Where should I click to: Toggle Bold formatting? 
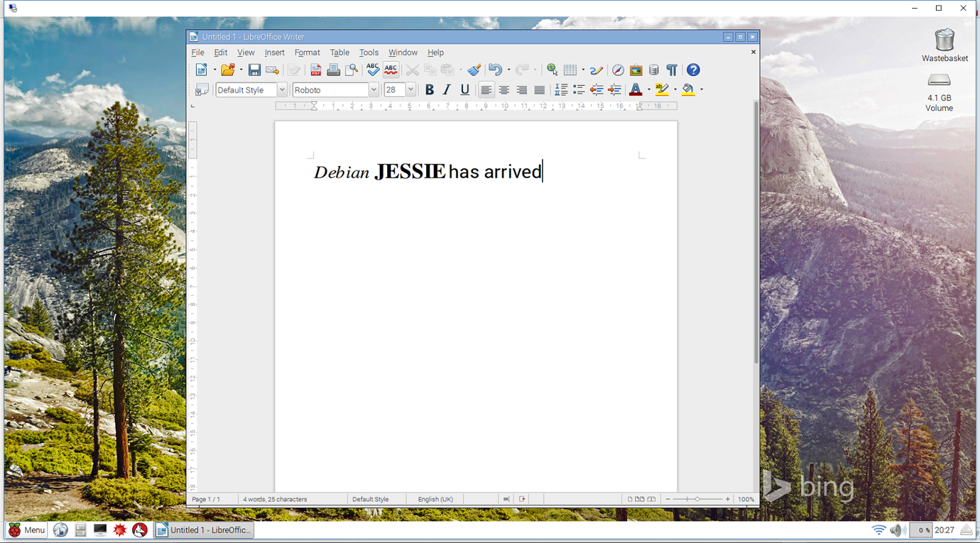tap(429, 89)
